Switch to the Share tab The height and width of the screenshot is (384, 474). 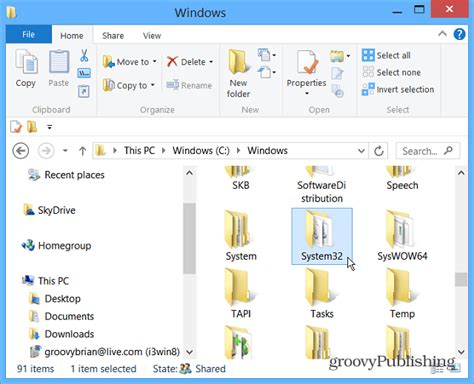tap(113, 35)
